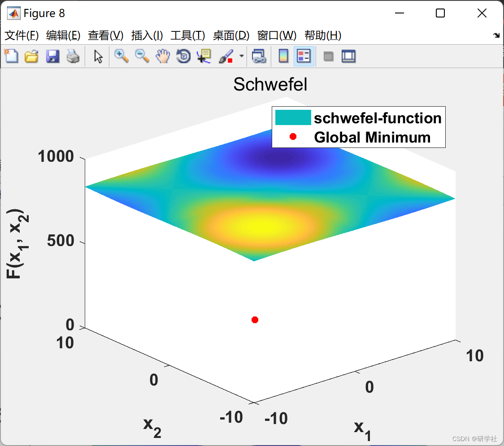Screen dimensions: 504x446
Task: Activate the Zoom In magnifier tool
Action: point(121,56)
